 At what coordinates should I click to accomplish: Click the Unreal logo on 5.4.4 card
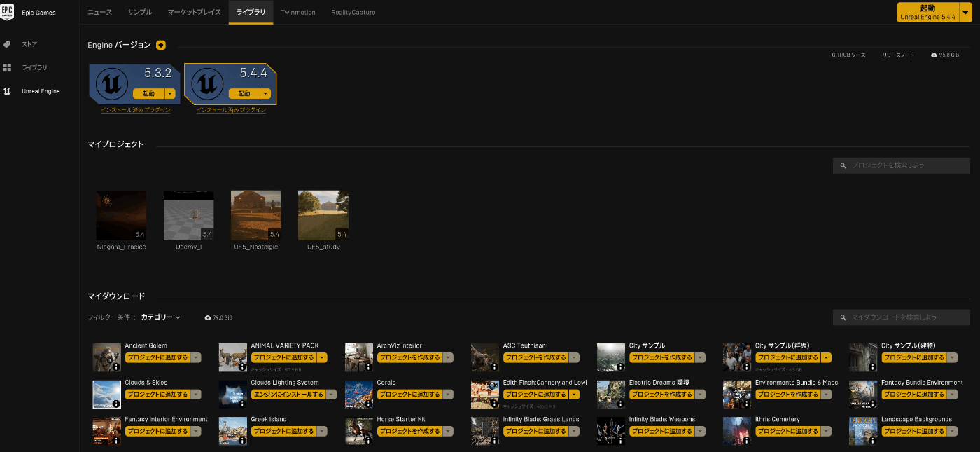(206, 84)
